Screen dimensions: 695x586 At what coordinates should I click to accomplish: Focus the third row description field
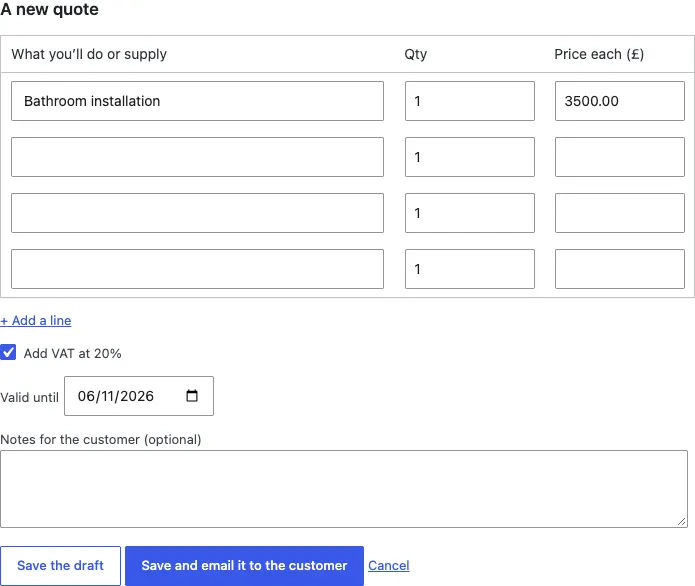click(197, 213)
